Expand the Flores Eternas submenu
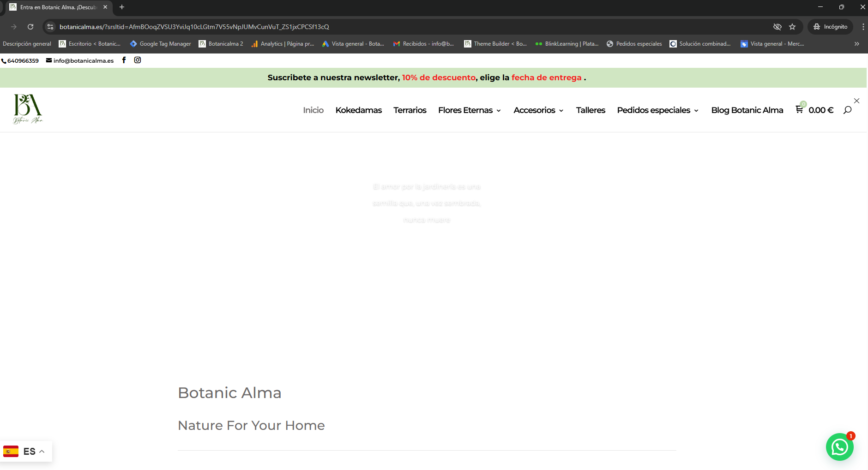868x470 pixels. point(469,110)
